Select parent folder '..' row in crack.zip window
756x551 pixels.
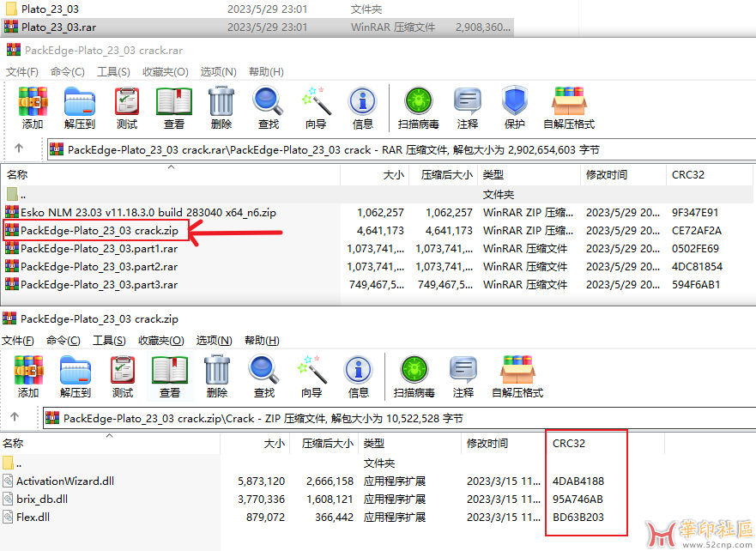[x=332, y=463]
